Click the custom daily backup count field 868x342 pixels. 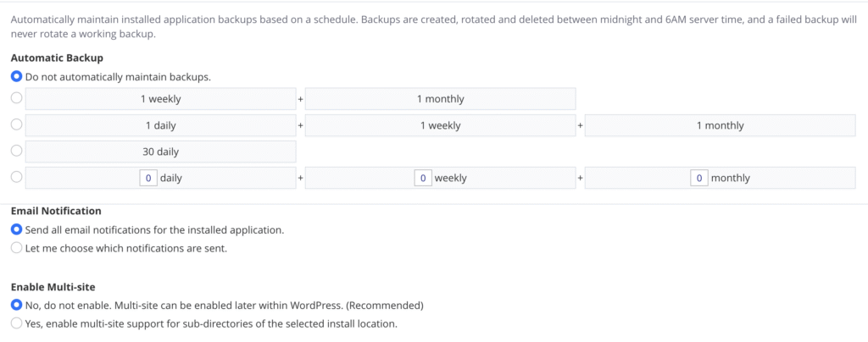pos(147,178)
